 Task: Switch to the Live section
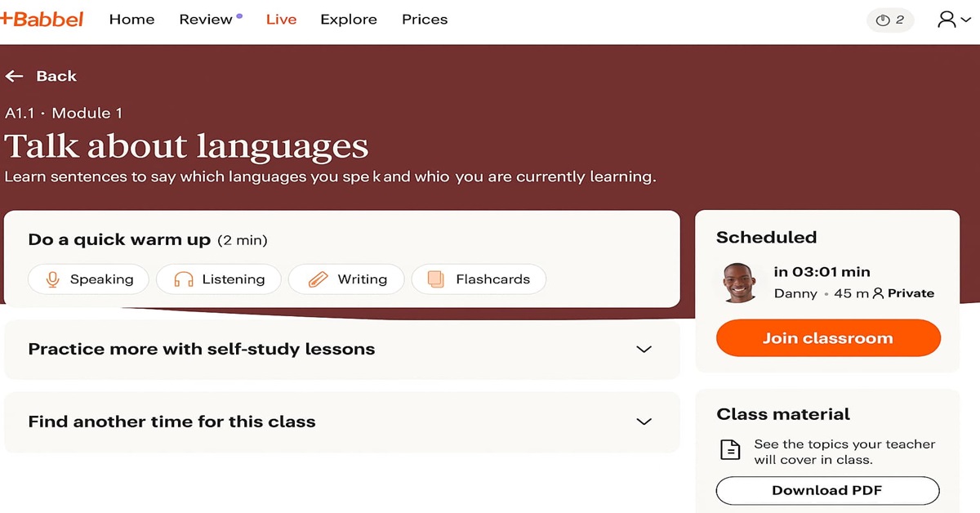click(281, 20)
